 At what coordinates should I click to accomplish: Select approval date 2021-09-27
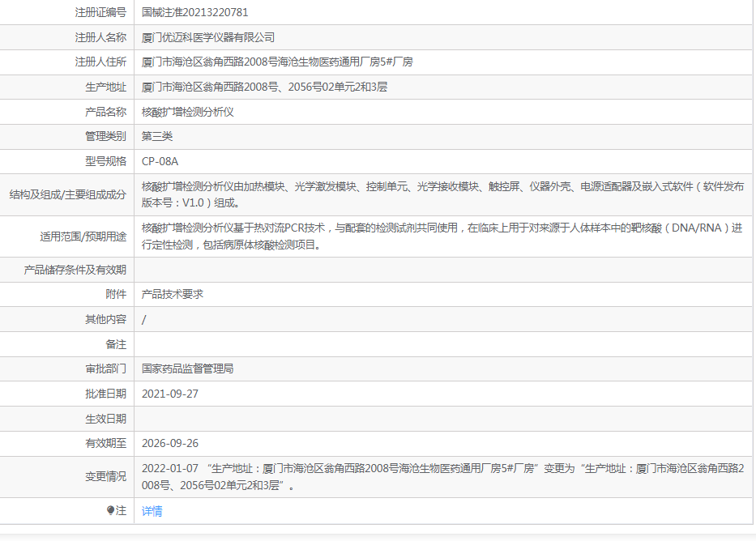(170, 394)
